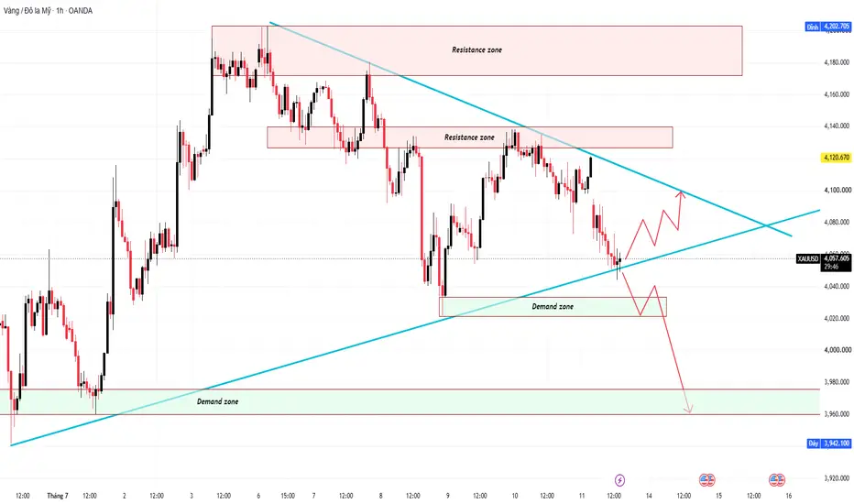Open the US flag event icons before date 16
Screen dimensions: 854x504
coord(777,480)
